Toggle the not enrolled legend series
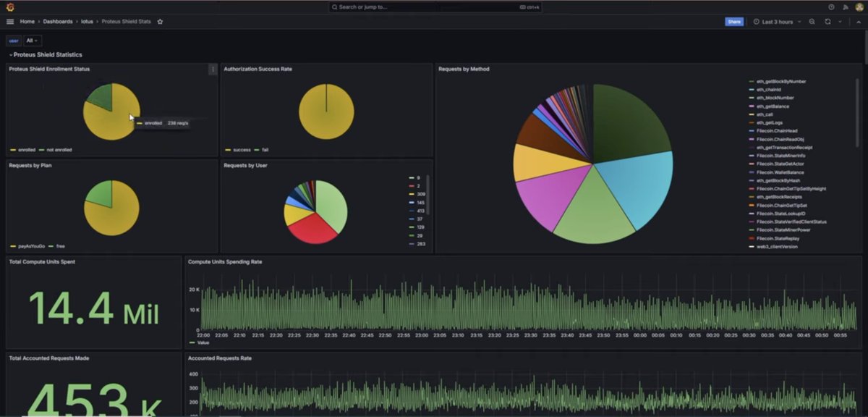 pyautogui.click(x=59, y=150)
